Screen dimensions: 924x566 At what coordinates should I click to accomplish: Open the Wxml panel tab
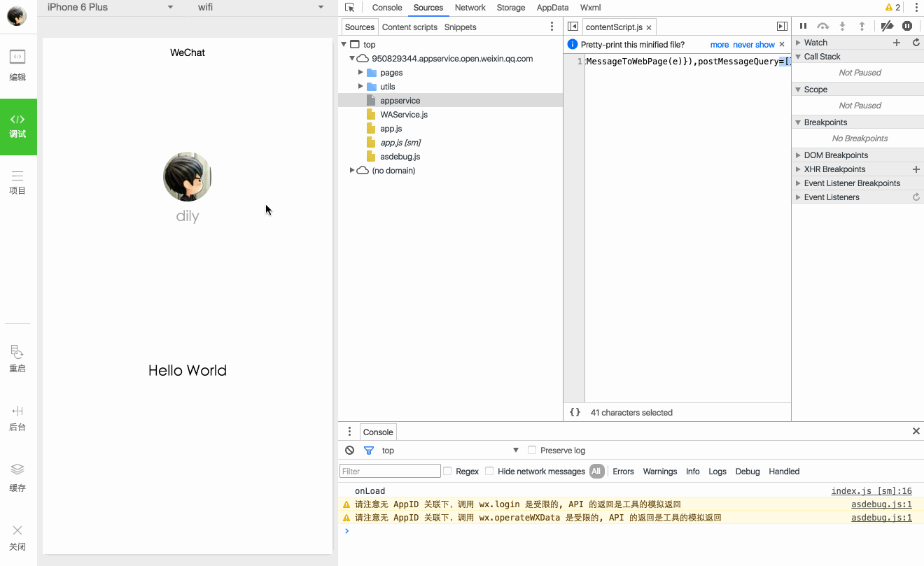[x=590, y=7]
